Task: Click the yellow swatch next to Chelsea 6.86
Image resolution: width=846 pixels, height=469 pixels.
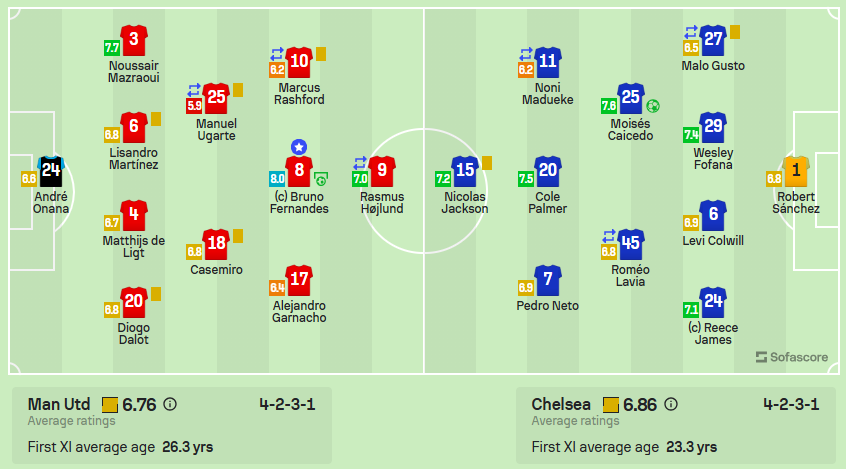Action: tap(611, 405)
